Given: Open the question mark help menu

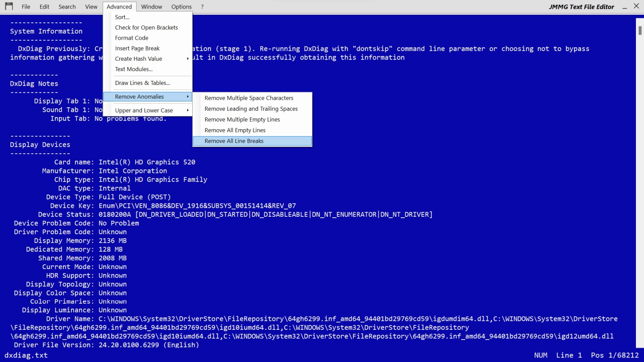Looking at the screenshot, I should 202,7.
